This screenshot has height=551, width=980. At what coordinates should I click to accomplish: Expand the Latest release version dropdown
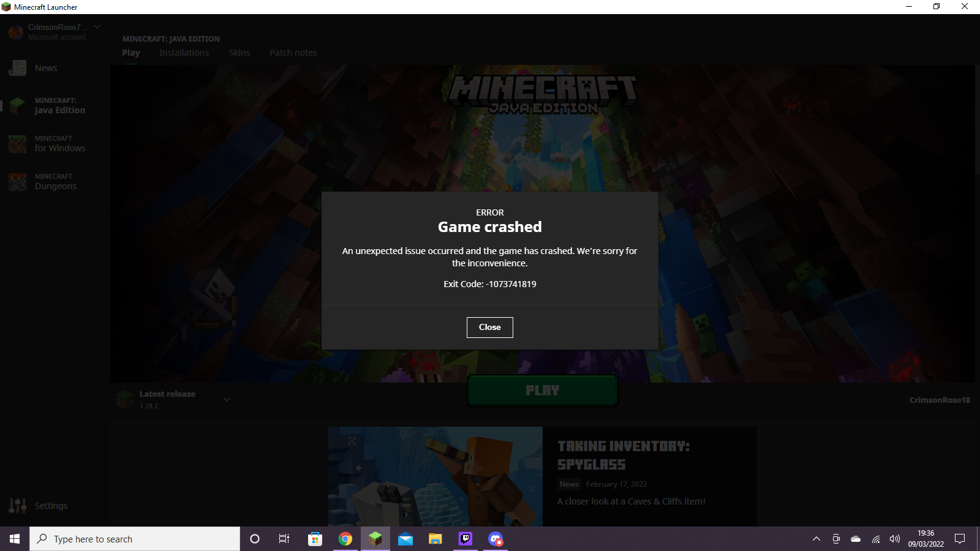227,400
